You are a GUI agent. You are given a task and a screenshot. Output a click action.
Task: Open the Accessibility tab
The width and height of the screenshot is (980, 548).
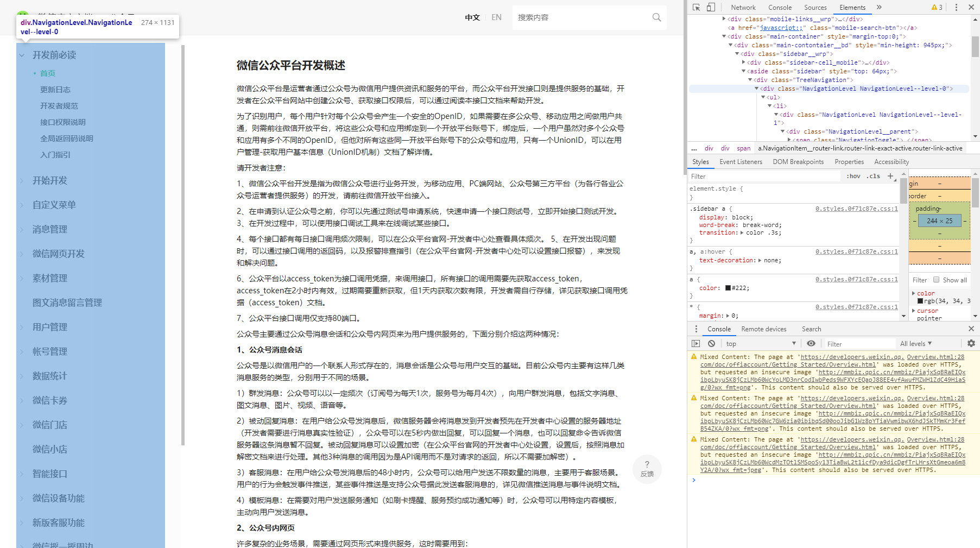click(x=891, y=162)
